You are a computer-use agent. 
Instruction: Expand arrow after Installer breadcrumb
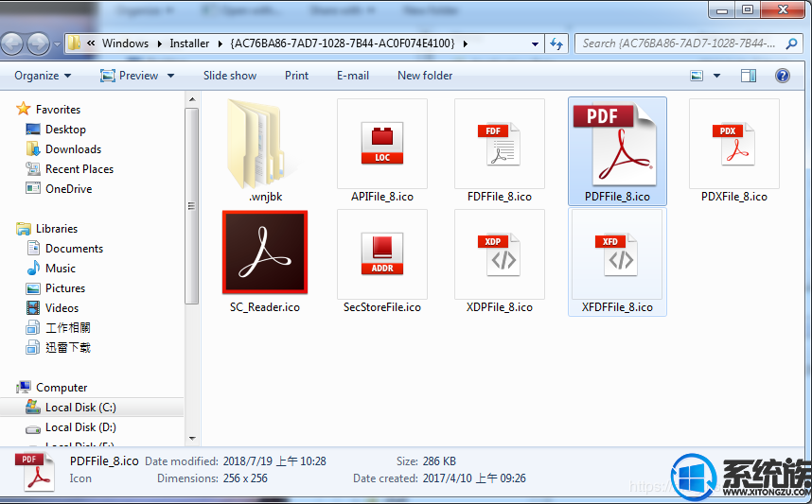221,43
